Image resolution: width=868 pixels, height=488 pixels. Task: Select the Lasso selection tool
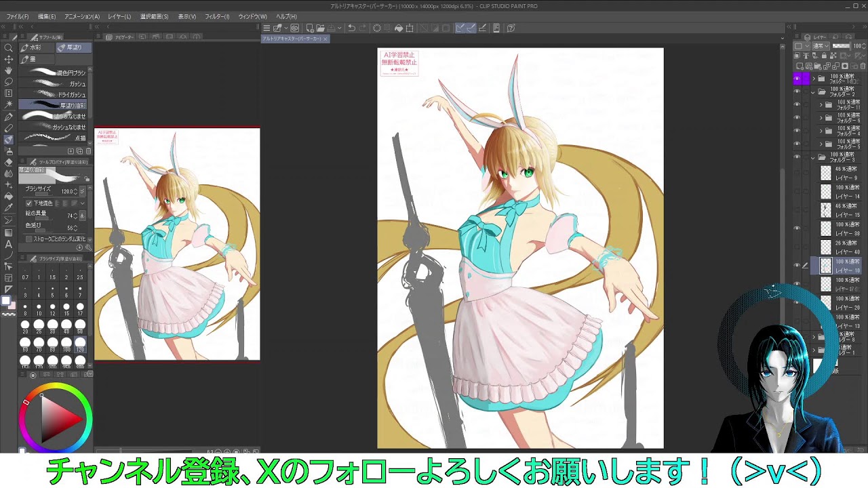coord(8,82)
